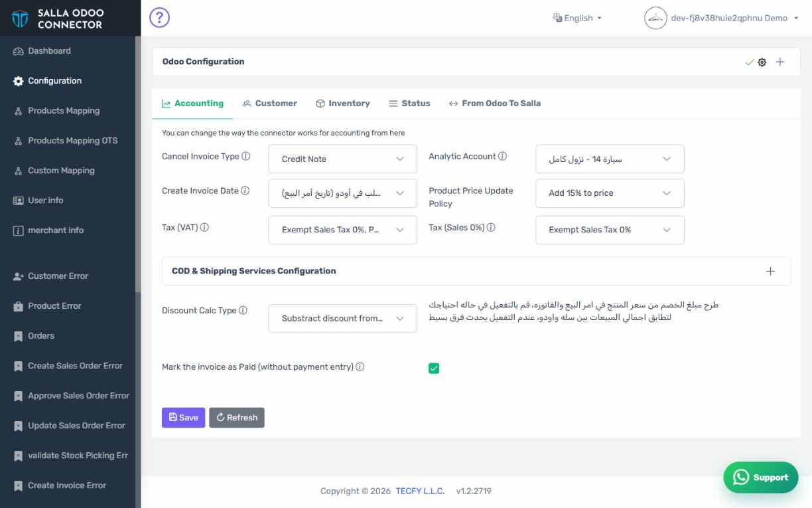Click the Cancel Invoice Type info icon
The height and width of the screenshot is (508, 812).
(246, 157)
